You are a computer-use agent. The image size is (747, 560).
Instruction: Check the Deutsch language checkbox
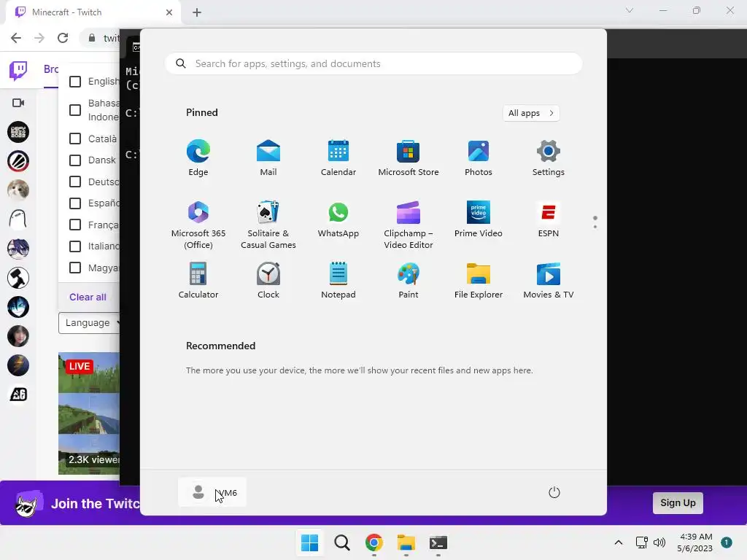[75, 182]
